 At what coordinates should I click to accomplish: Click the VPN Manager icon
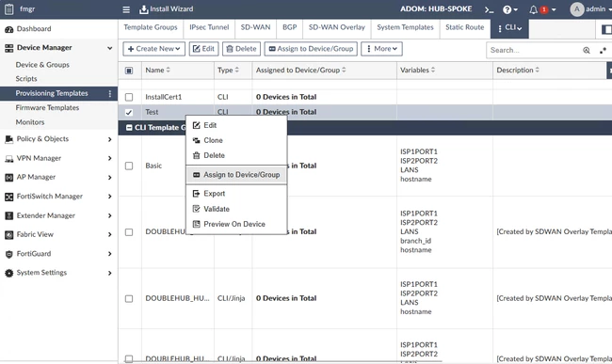click(8, 159)
